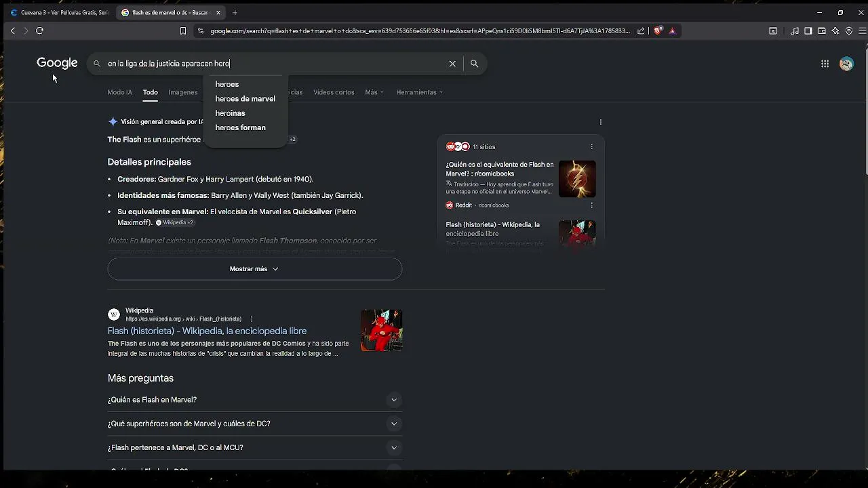868x488 pixels.
Task: Open Google apps grid
Action: point(825,64)
